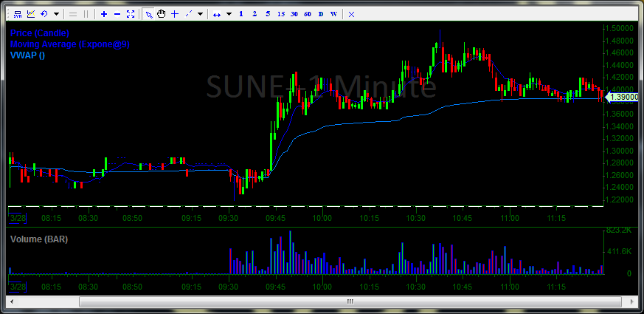Switch to the Weekly (W) timeframe
The width and height of the screenshot is (644, 314).
334,14
